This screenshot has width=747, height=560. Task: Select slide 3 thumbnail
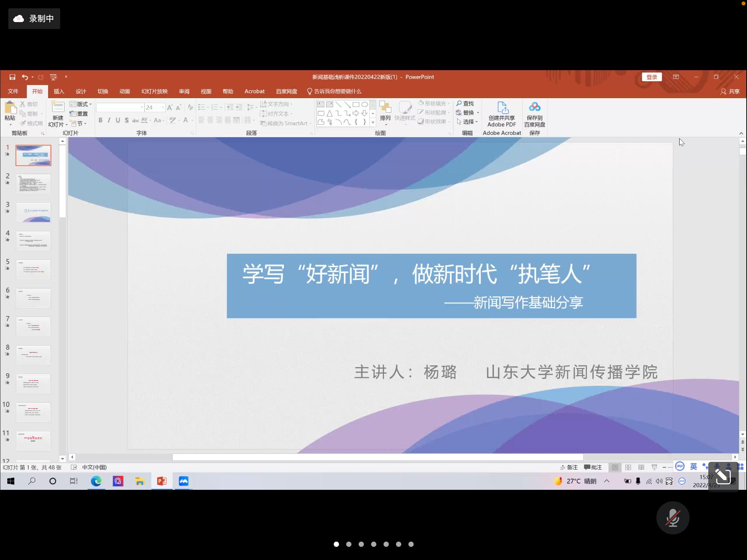click(33, 213)
